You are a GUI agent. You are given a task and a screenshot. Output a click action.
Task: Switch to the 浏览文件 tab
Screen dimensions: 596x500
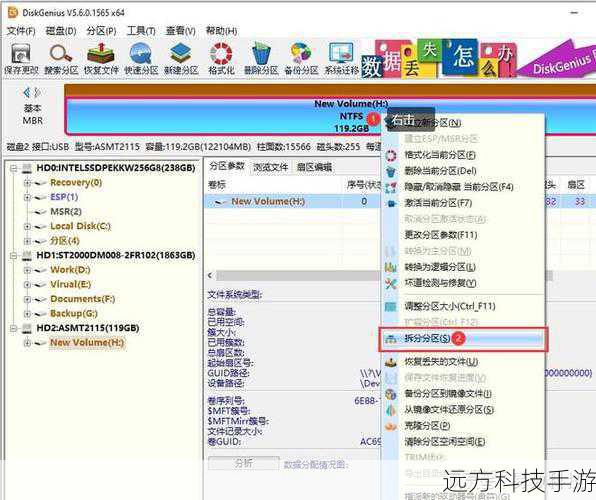[x=270, y=167]
